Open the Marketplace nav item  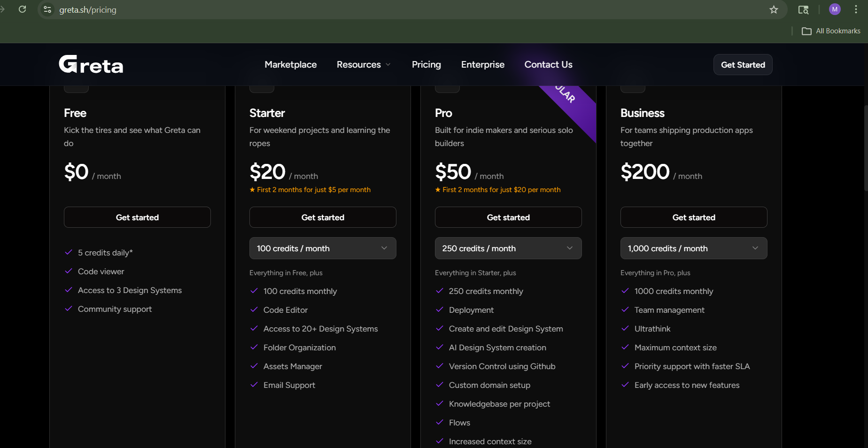pos(291,64)
